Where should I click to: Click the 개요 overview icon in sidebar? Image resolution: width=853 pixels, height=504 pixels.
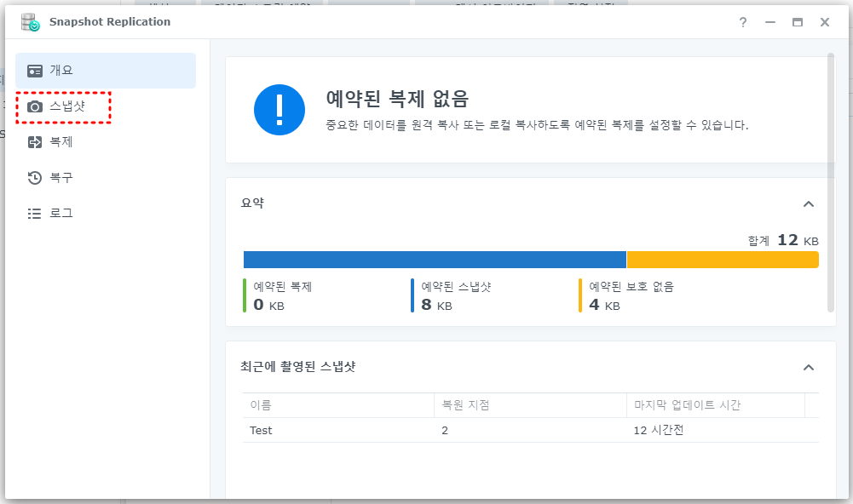coord(36,70)
